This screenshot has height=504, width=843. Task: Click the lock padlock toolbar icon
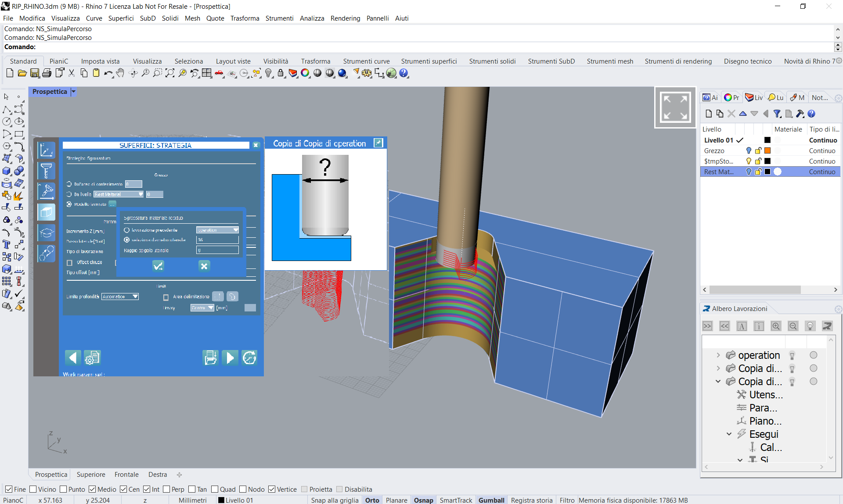click(x=281, y=73)
